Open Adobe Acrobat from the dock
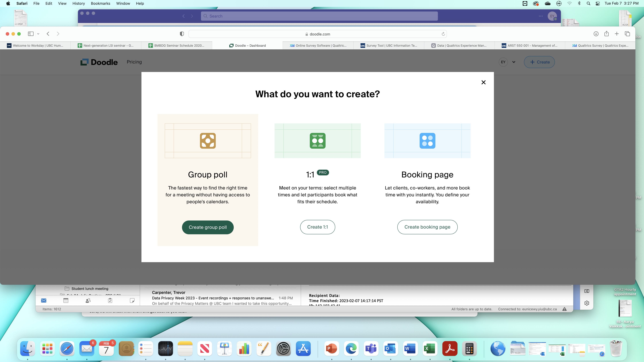644x362 pixels. (x=450, y=348)
